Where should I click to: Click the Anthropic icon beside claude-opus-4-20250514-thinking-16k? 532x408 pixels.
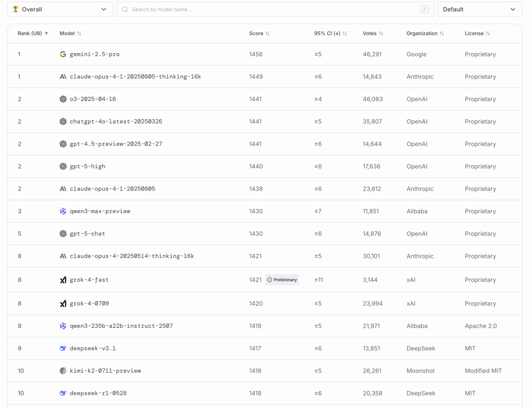63,256
